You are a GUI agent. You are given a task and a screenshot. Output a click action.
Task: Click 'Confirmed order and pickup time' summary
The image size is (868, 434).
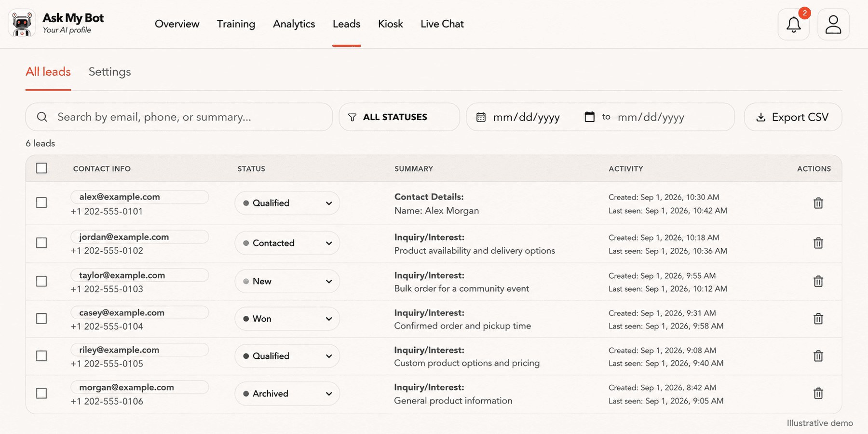[462, 326]
